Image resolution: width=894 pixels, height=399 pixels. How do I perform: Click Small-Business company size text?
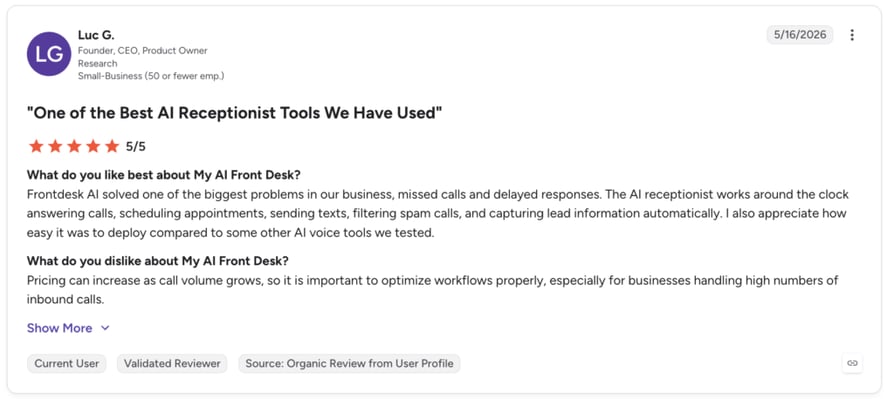[x=151, y=76]
